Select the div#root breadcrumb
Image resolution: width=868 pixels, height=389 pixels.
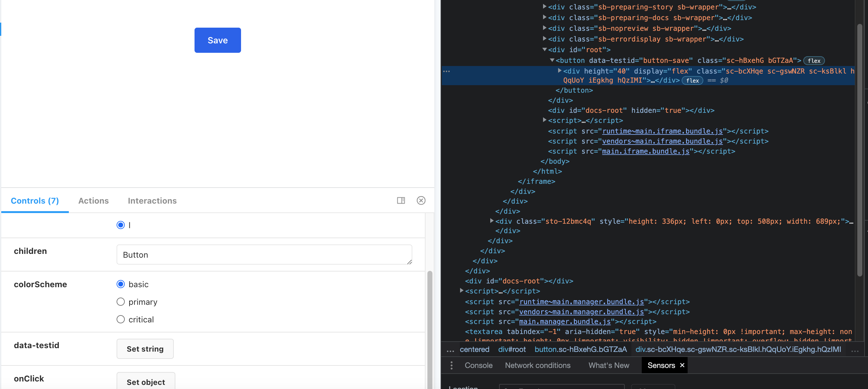click(x=512, y=350)
